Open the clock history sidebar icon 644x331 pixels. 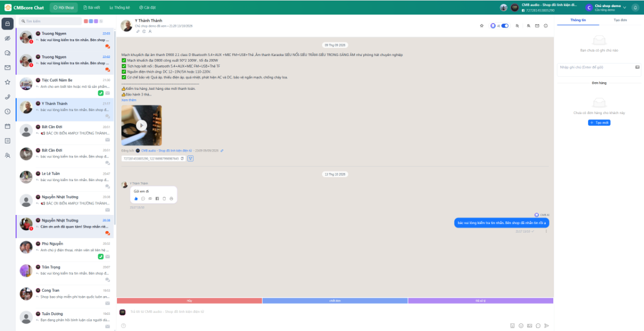coord(8,112)
